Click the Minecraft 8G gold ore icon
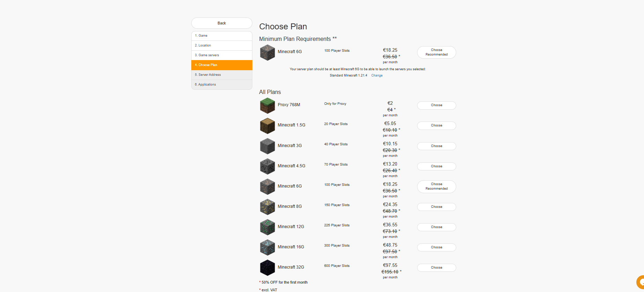This screenshot has height=292, width=644. 267,207
